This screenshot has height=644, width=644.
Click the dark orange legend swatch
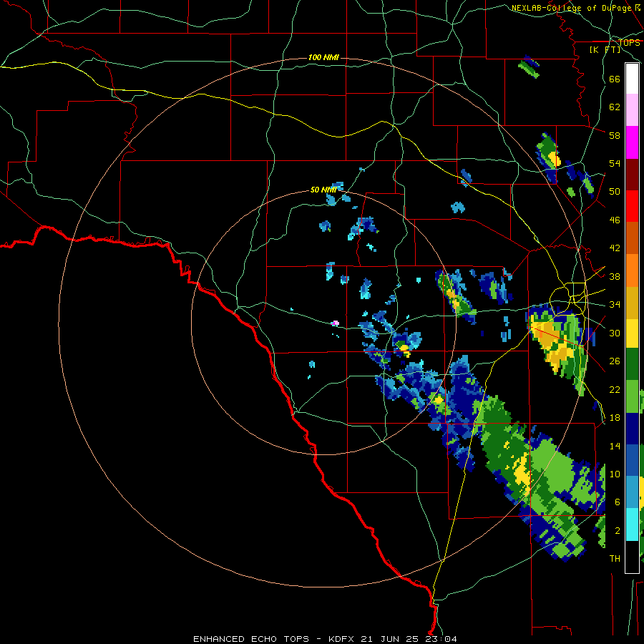click(x=632, y=238)
